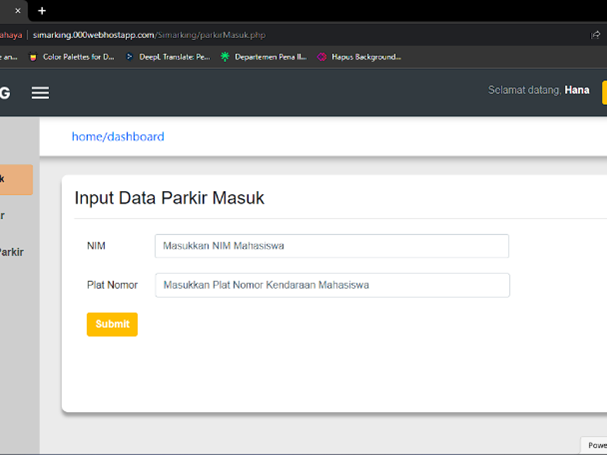607x455 pixels.
Task: Focus the Plat Nomor input field
Action: click(331, 285)
